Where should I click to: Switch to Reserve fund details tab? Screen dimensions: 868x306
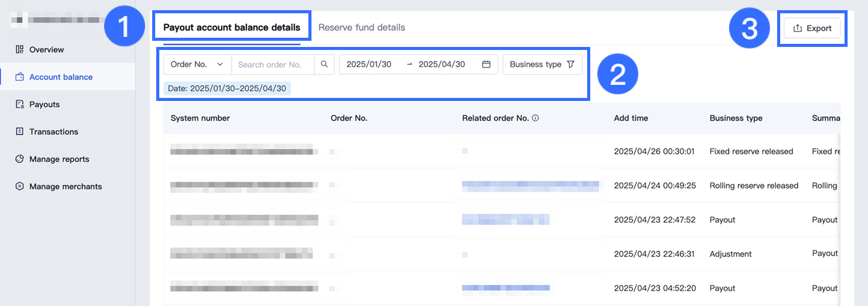(361, 28)
